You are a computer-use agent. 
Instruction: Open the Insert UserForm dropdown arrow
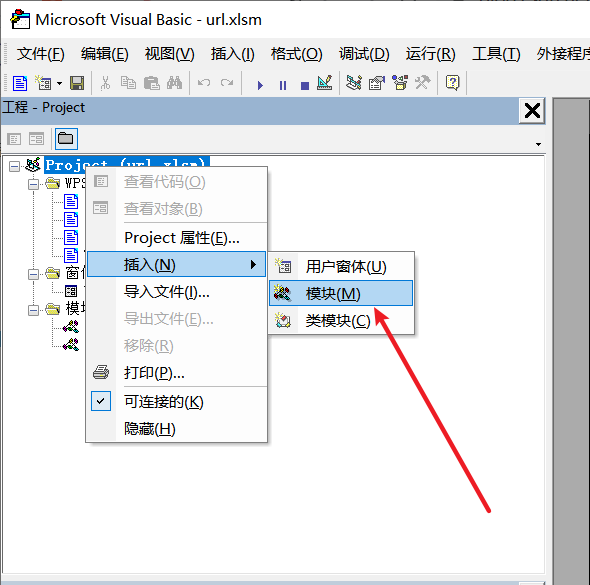pos(59,83)
